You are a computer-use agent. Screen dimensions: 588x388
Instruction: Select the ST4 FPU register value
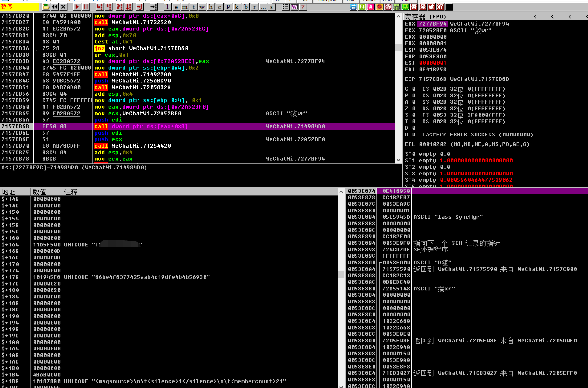476,180
